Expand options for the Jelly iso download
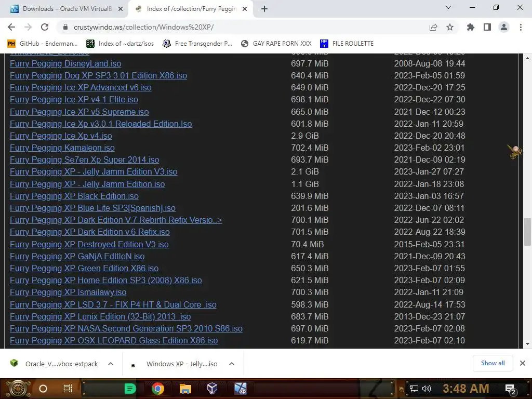The image size is (532, 399). point(232,364)
